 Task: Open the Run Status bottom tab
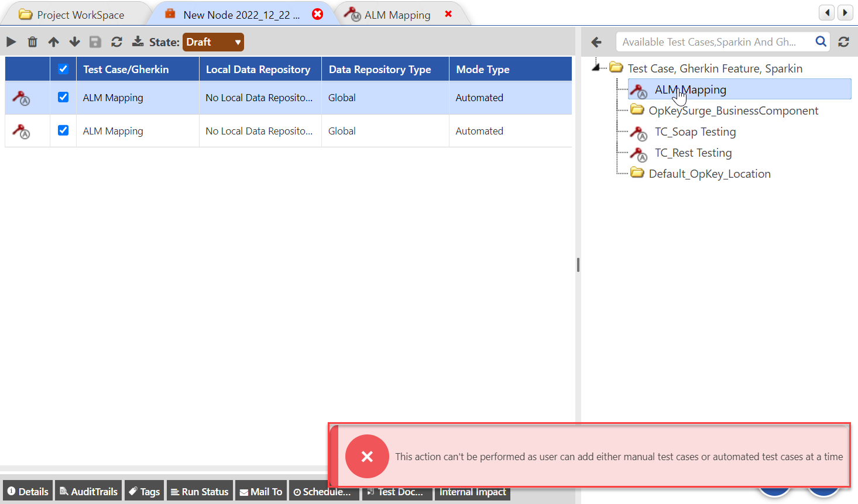(200, 491)
